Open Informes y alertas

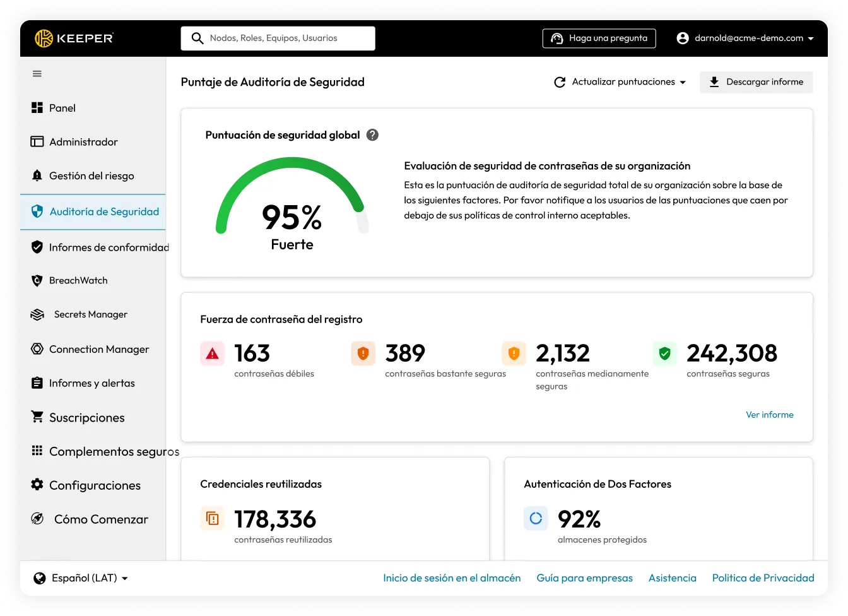click(x=93, y=383)
